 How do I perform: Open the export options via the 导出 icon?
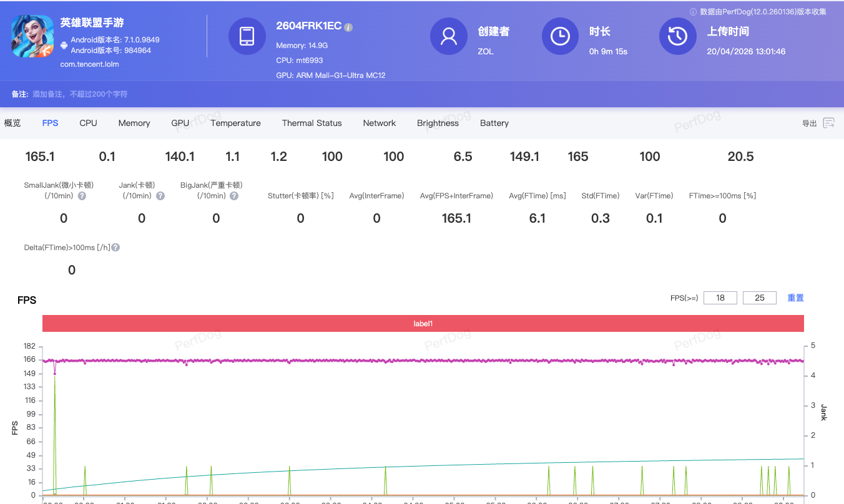[x=828, y=123]
